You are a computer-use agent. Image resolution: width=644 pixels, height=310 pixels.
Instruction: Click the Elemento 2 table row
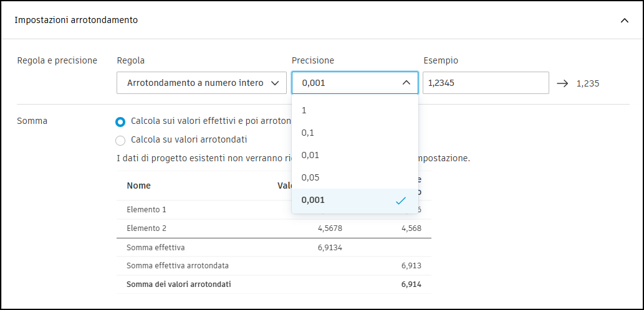pyautogui.click(x=147, y=228)
